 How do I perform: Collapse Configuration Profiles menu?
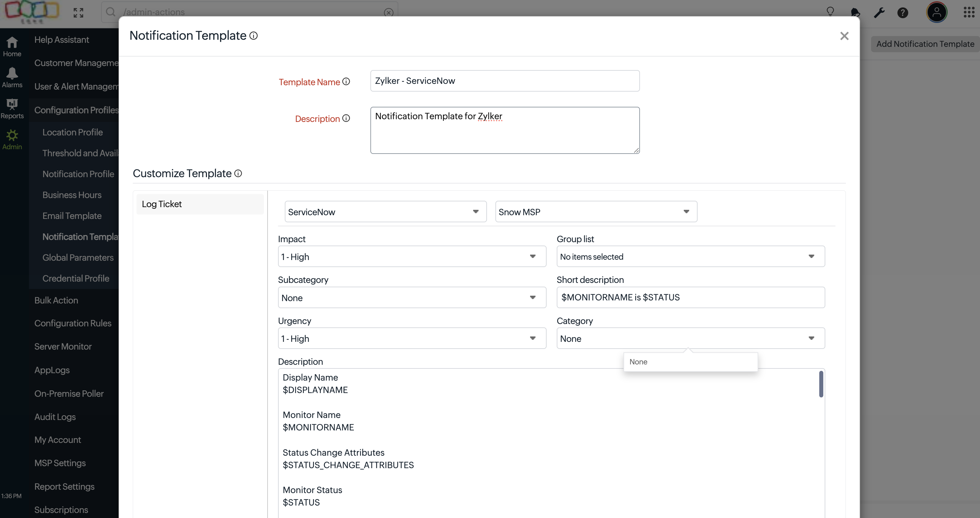click(76, 110)
